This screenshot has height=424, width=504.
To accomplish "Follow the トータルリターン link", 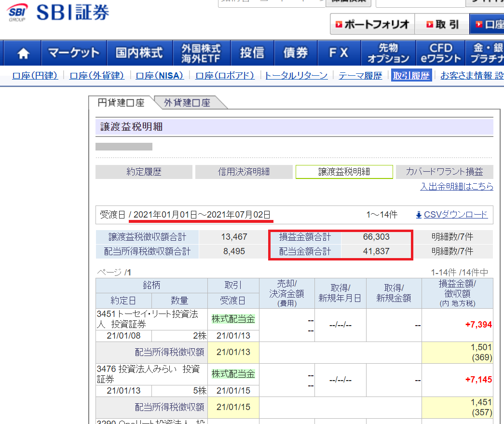I will pos(296,76).
